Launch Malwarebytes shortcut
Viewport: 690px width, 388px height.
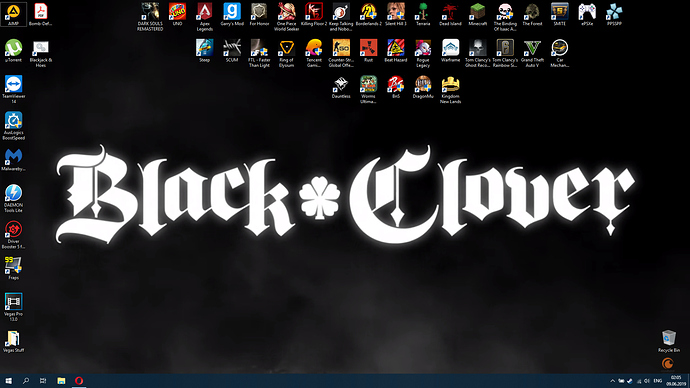(14, 159)
